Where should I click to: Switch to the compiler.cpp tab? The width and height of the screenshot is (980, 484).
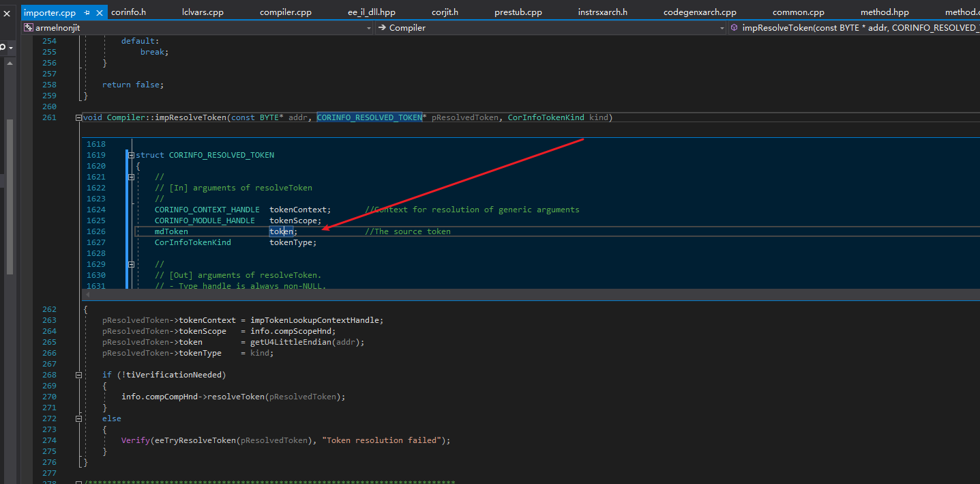click(x=286, y=12)
